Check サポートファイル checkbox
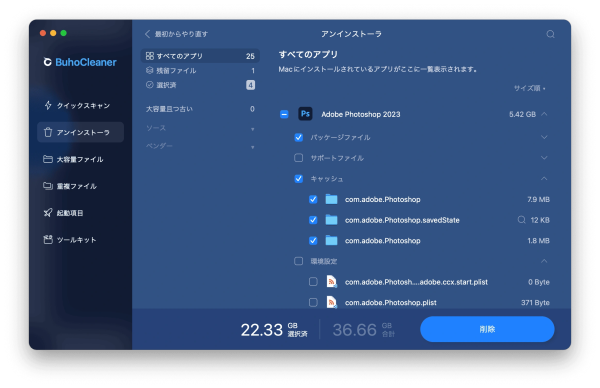 pos(298,158)
